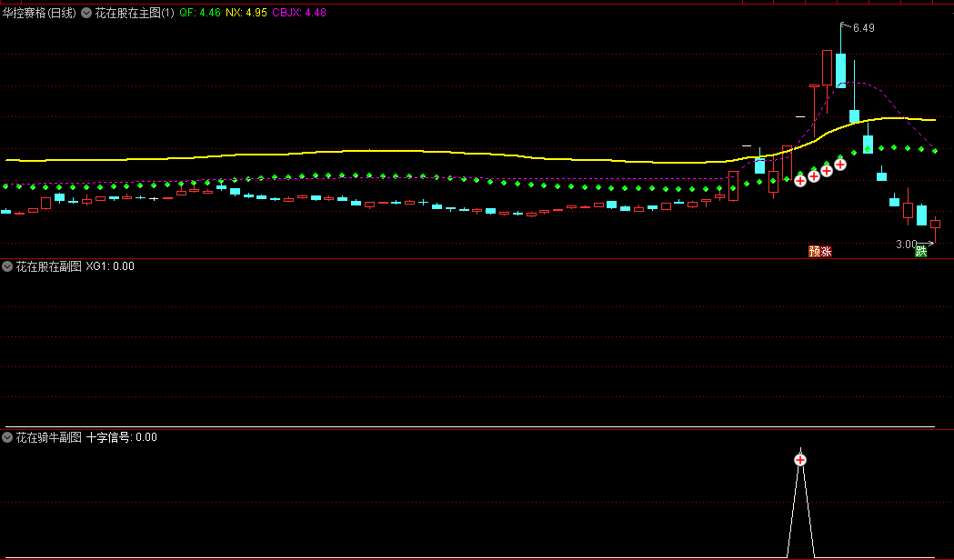Click the XG1: 0.00 readout
The image size is (954, 560).
pyautogui.click(x=110, y=266)
